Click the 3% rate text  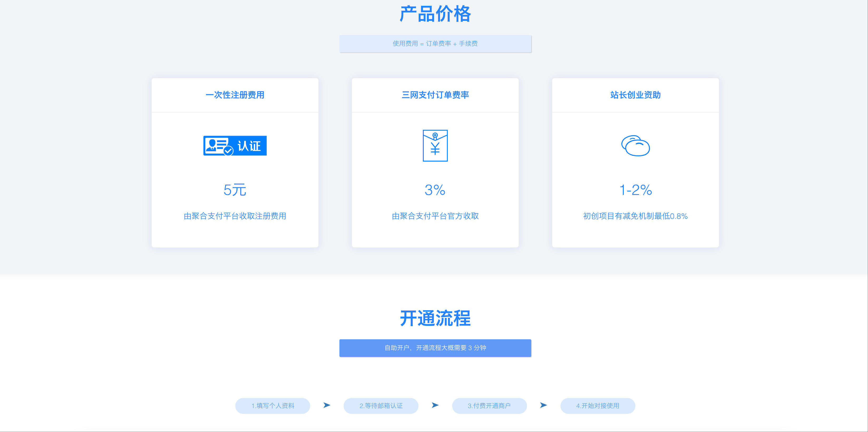[x=435, y=190]
